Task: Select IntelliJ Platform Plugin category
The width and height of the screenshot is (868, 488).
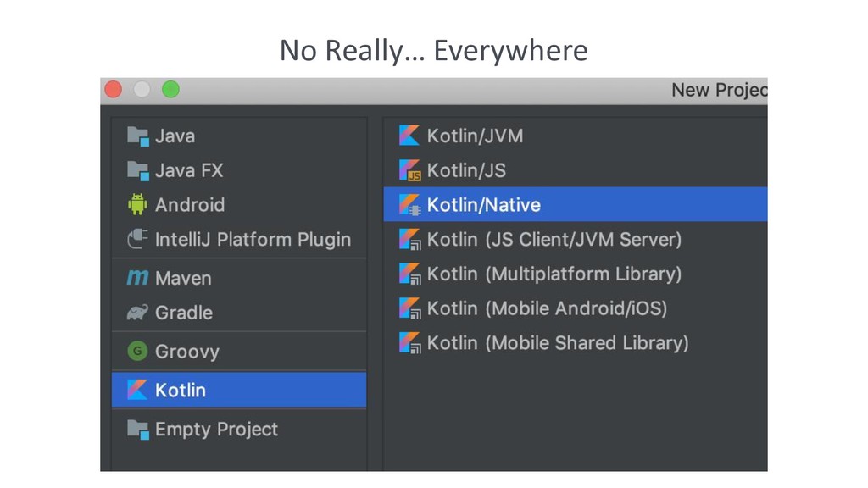Action: [x=239, y=239]
